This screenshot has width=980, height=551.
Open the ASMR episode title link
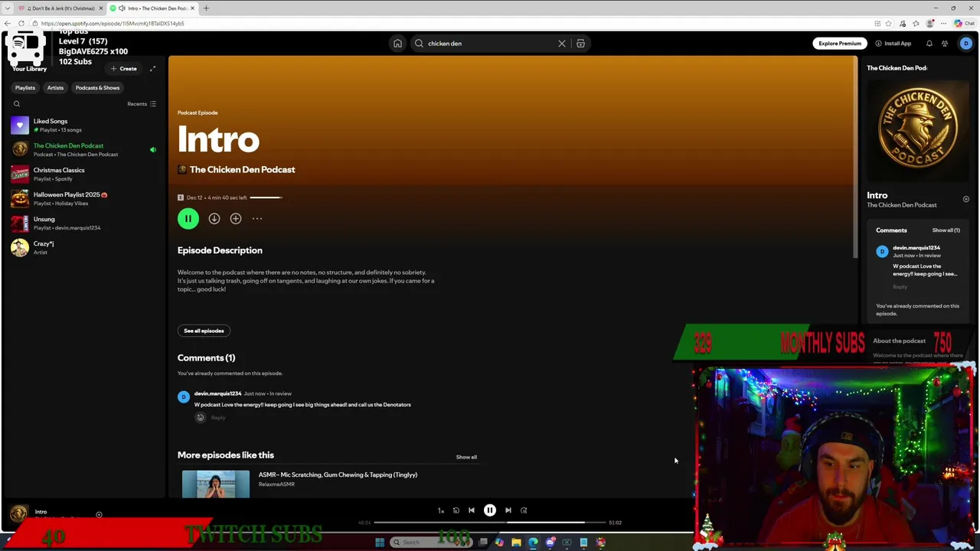click(338, 474)
